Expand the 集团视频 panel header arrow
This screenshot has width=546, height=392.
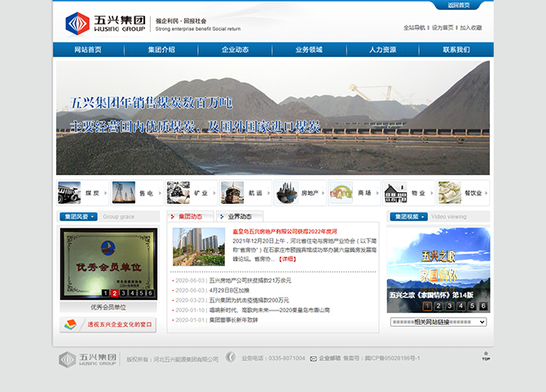[423, 217]
